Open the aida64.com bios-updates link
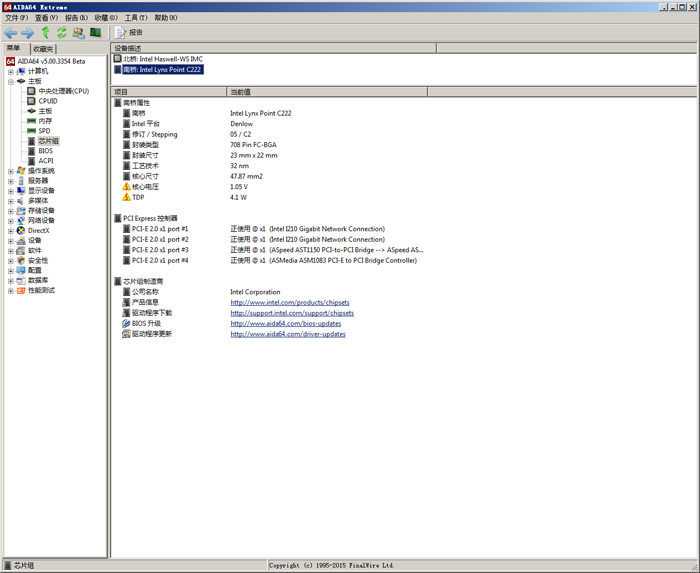 tap(286, 324)
